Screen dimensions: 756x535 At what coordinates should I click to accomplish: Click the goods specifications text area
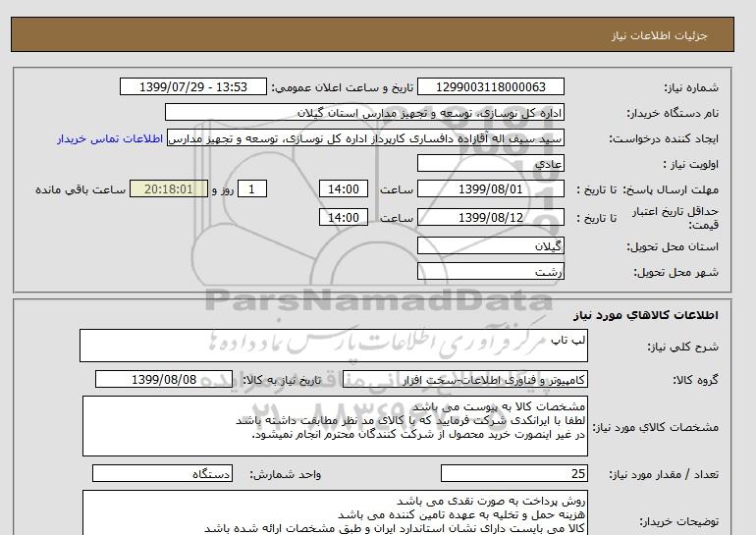[335, 426]
